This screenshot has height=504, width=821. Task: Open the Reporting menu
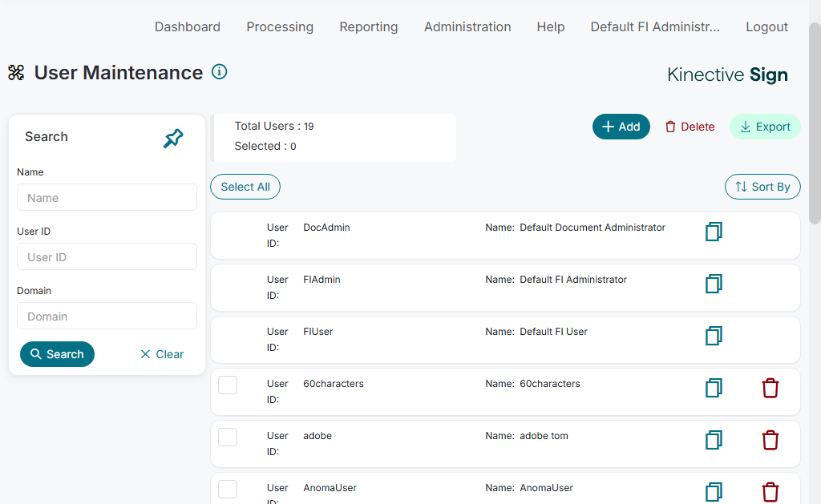coord(368,26)
